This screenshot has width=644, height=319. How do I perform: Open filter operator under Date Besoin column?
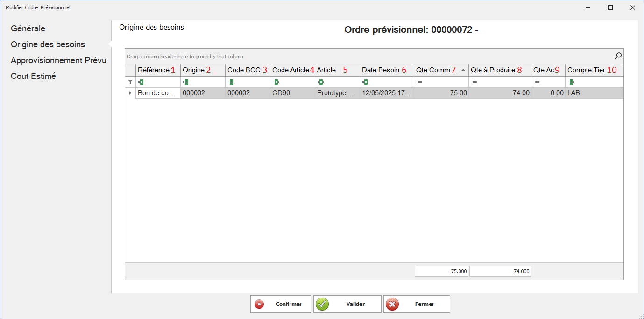(x=365, y=82)
